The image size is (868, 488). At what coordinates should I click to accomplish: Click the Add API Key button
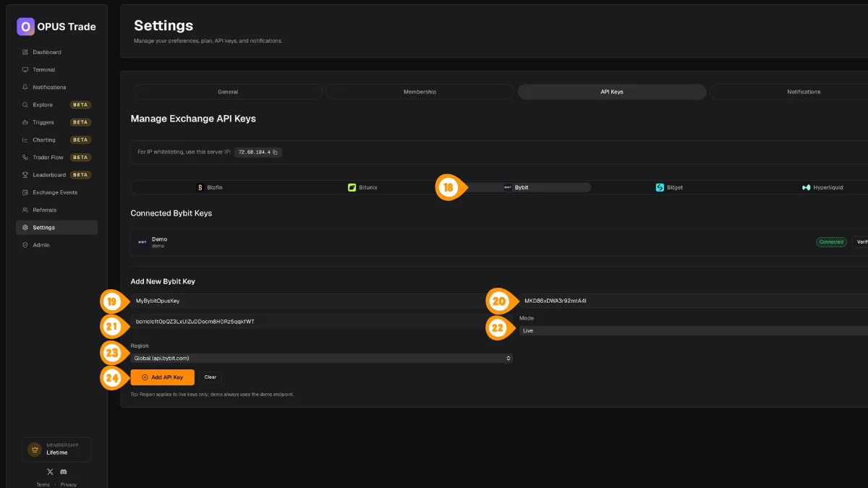click(x=163, y=377)
